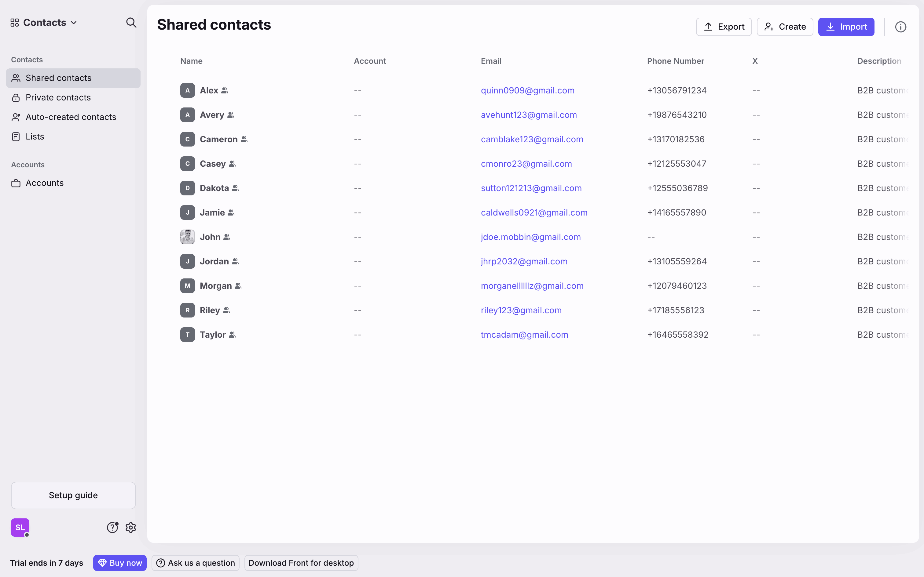Click the Export button
The image size is (924, 577).
click(x=724, y=27)
